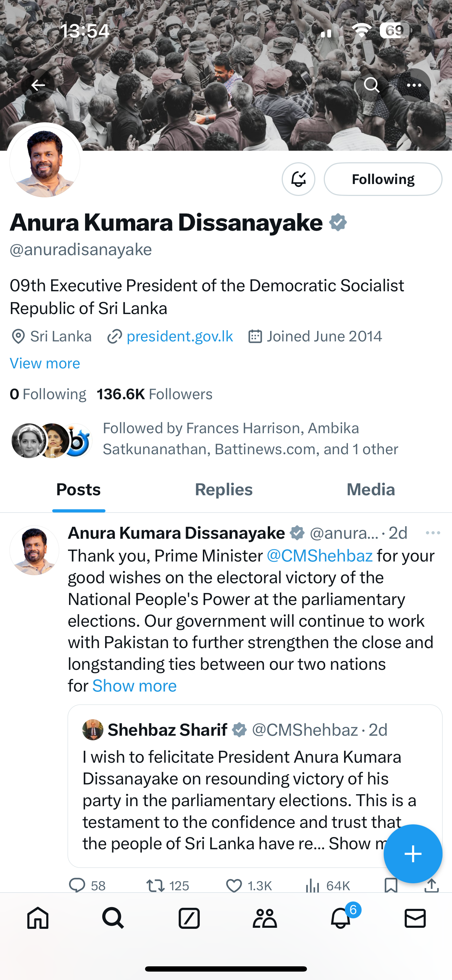The height and width of the screenshot is (980, 452).
Task: Switch to the Media tab
Action: [371, 490]
